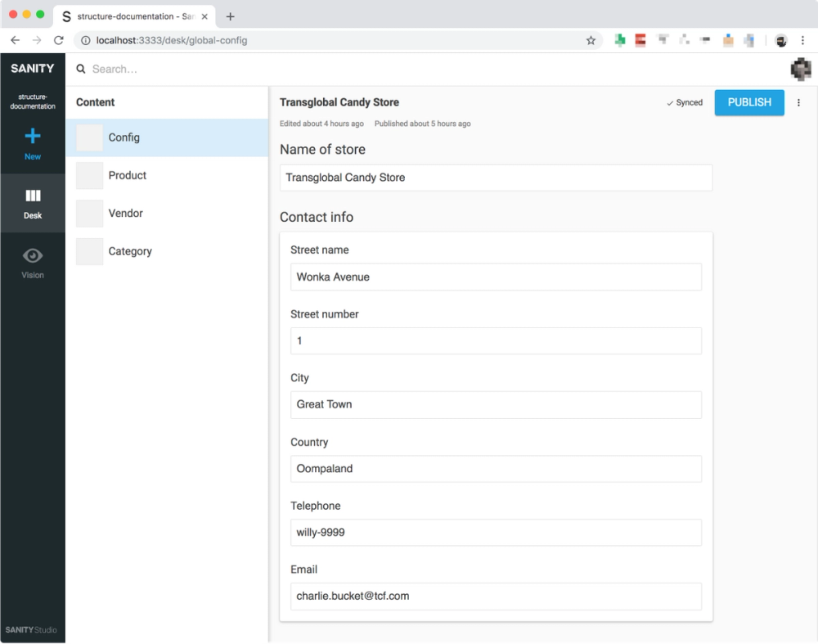Viewport: 818px width, 644px height.
Task: Close the structure-documentation tab
Action: tap(204, 16)
